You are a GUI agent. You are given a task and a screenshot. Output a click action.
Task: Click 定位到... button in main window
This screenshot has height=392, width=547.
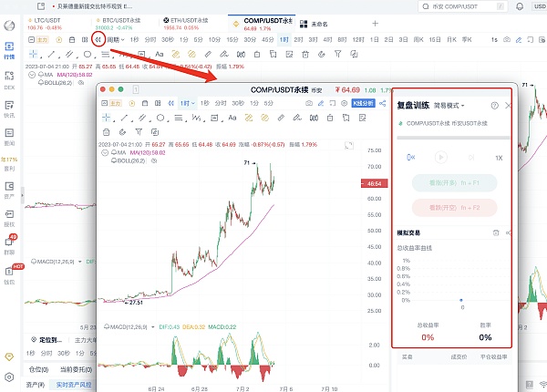[46, 340]
